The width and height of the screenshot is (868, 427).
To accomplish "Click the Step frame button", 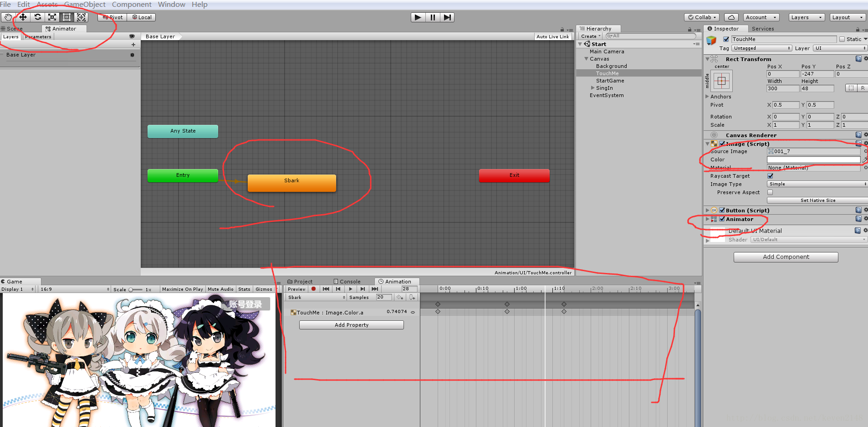I will pos(447,17).
